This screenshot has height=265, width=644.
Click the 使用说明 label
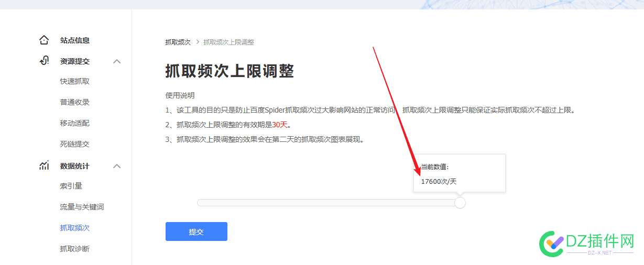click(x=180, y=95)
